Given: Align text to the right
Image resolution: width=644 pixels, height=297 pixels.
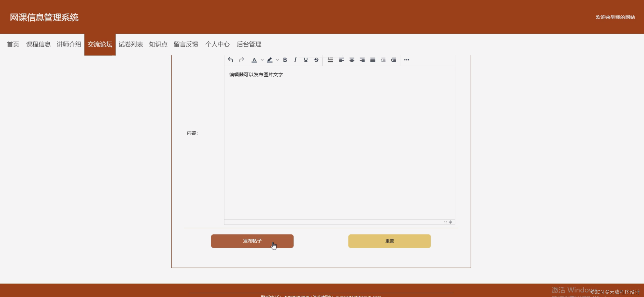Looking at the screenshot, I should click(362, 60).
